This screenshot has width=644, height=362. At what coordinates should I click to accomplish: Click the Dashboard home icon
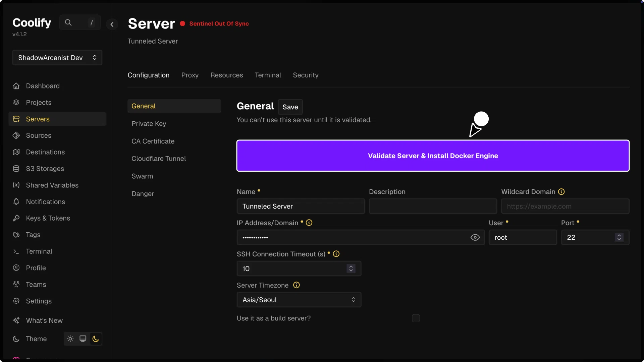coord(16,86)
